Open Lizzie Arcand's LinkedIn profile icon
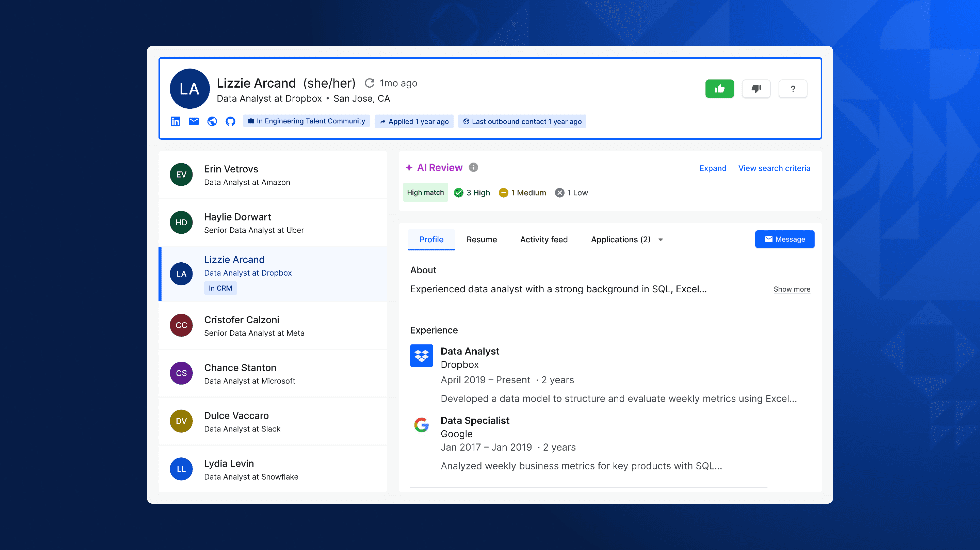This screenshot has width=980, height=550. click(175, 121)
